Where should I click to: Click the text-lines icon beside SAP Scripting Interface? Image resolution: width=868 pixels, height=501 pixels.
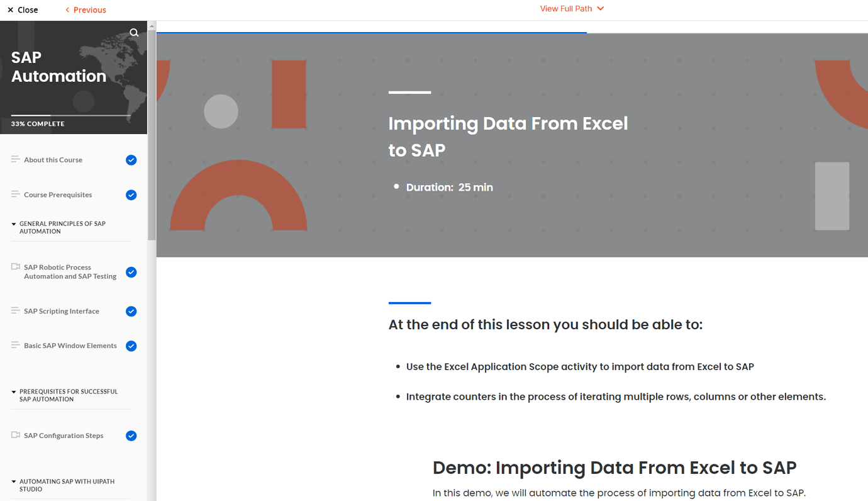[16, 310]
